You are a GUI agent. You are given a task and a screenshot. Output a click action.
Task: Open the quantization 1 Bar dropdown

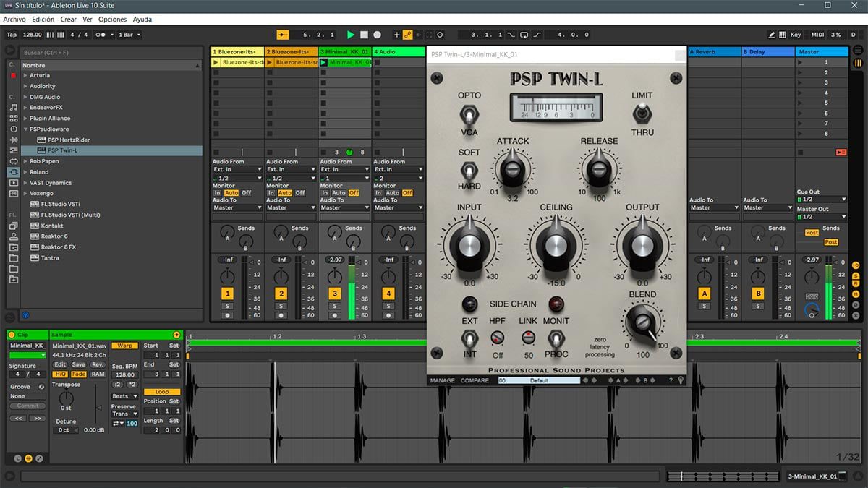[x=129, y=35]
